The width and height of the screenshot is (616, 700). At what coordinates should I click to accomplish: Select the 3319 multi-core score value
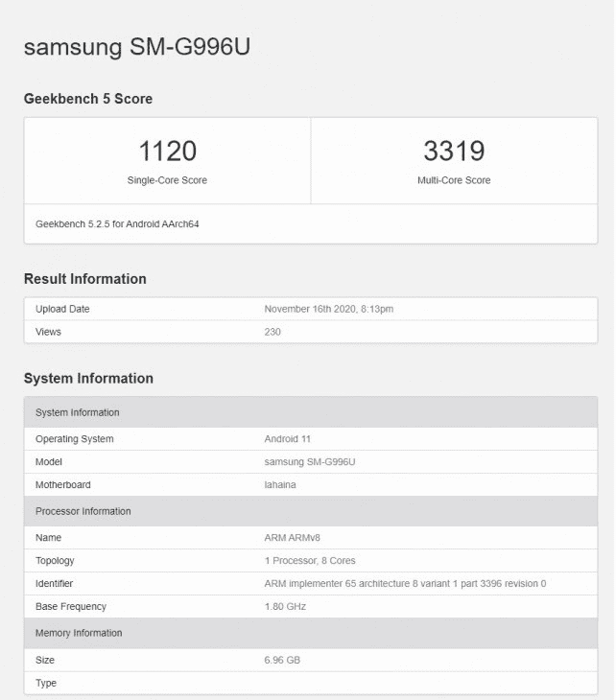tap(454, 151)
